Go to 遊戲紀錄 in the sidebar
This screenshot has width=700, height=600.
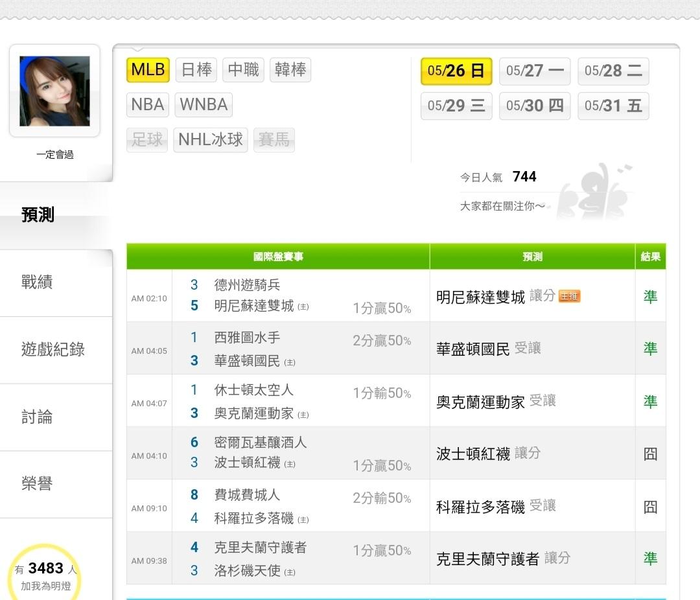(56, 349)
